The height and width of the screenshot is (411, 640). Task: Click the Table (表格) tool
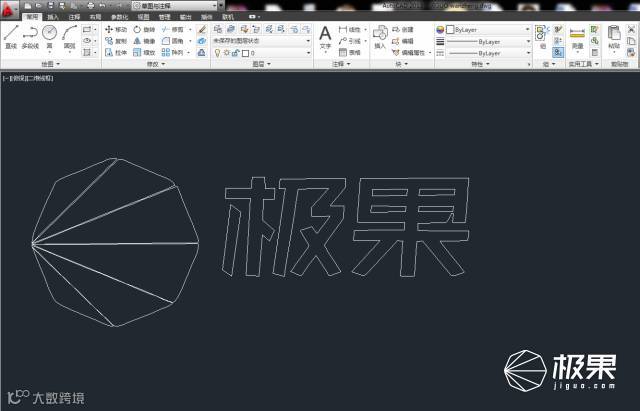(350, 52)
